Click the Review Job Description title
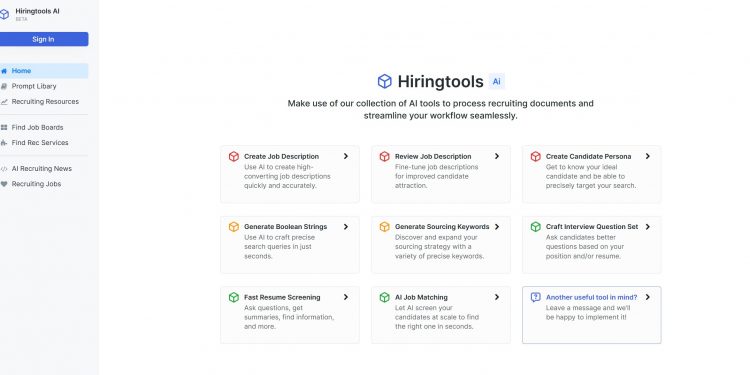This screenshot has height=375, width=750. (433, 156)
